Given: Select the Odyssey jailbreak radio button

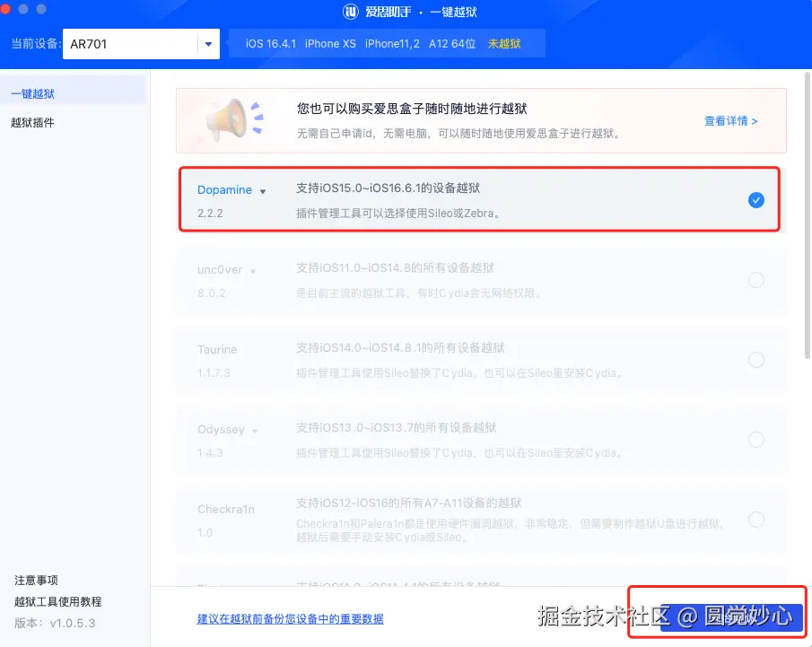Looking at the screenshot, I should tap(755, 440).
